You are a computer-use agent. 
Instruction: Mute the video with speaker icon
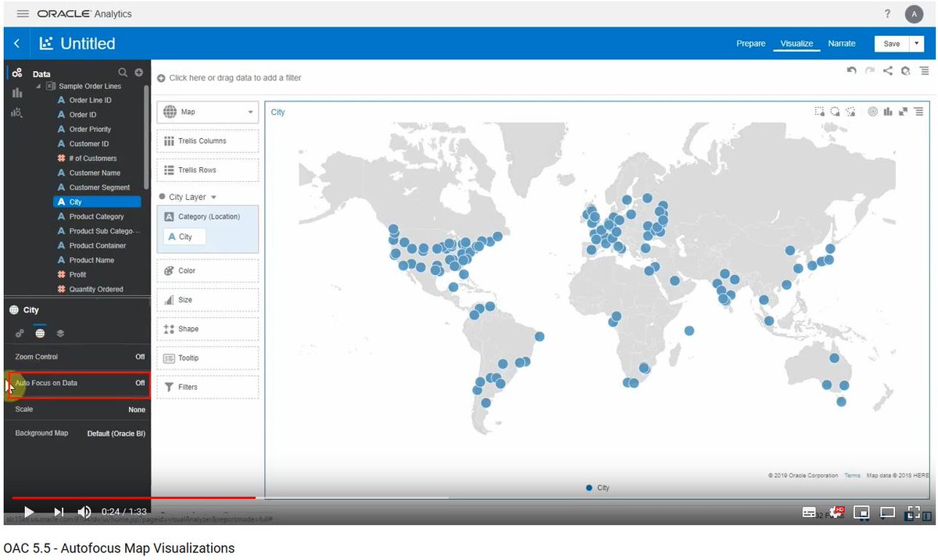tap(84, 512)
